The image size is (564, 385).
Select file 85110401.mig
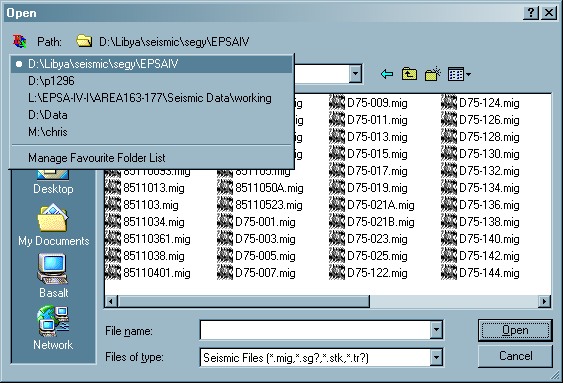tap(147, 273)
